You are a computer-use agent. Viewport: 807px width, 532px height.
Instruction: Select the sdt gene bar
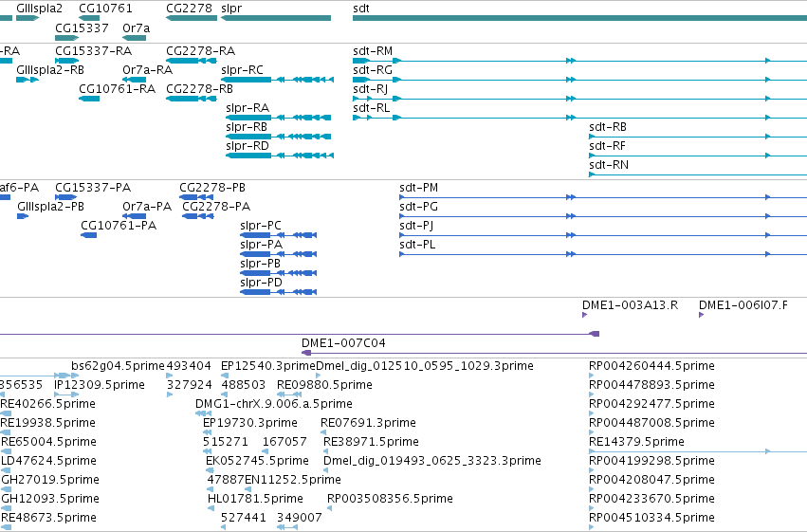point(579,18)
